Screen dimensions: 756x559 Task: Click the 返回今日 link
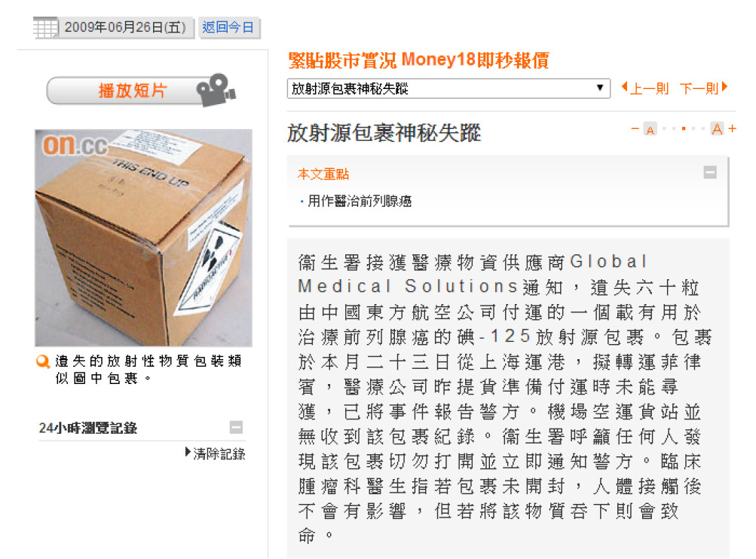(x=228, y=27)
